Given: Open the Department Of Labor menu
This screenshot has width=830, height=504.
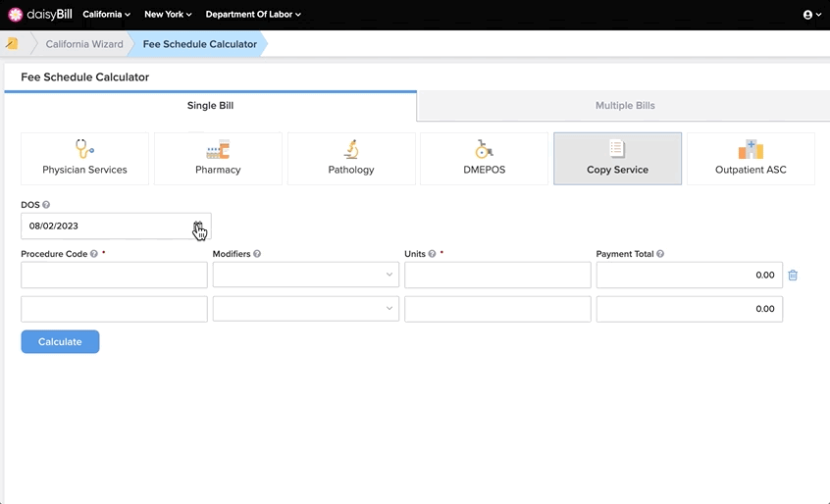Looking at the screenshot, I should [x=253, y=15].
